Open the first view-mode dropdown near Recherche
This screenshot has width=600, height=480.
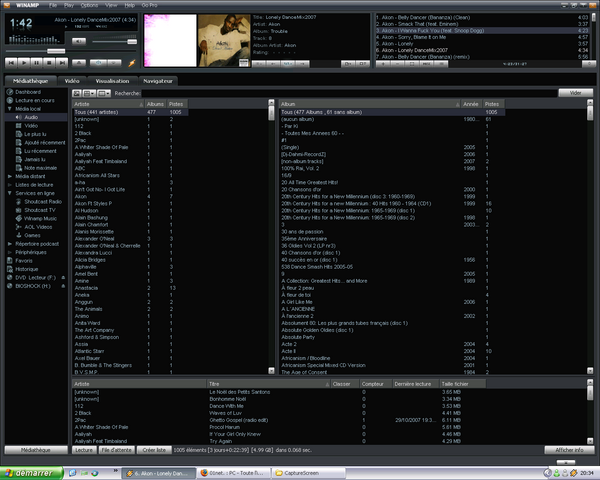coord(89,93)
